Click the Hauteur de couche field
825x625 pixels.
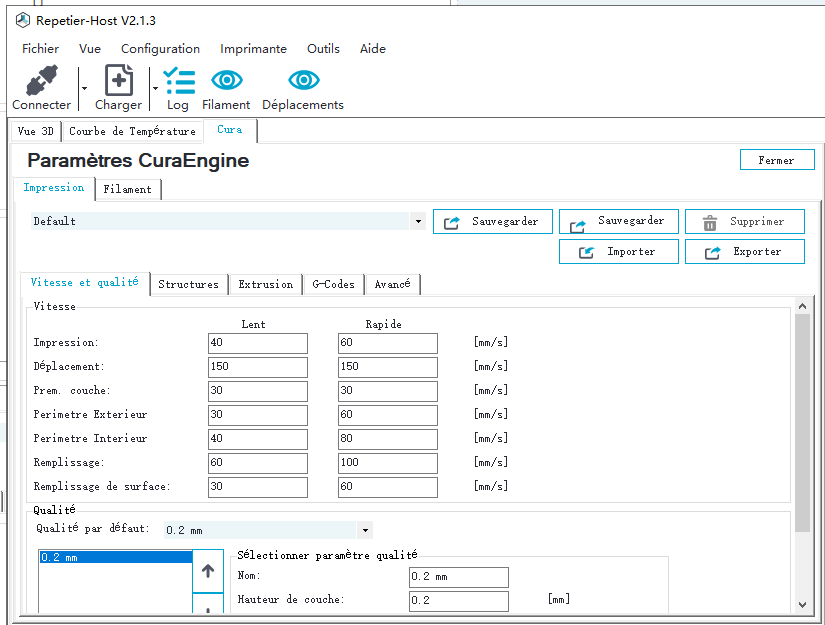pyautogui.click(x=459, y=601)
